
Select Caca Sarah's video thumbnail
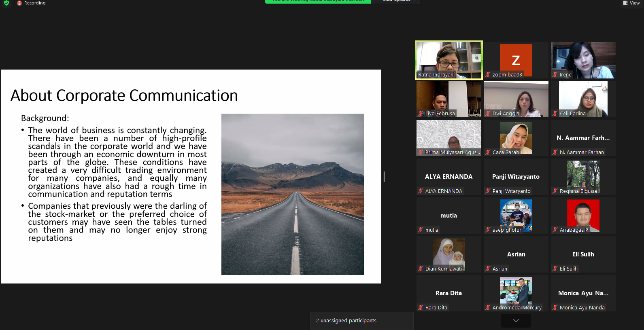(x=516, y=138)
